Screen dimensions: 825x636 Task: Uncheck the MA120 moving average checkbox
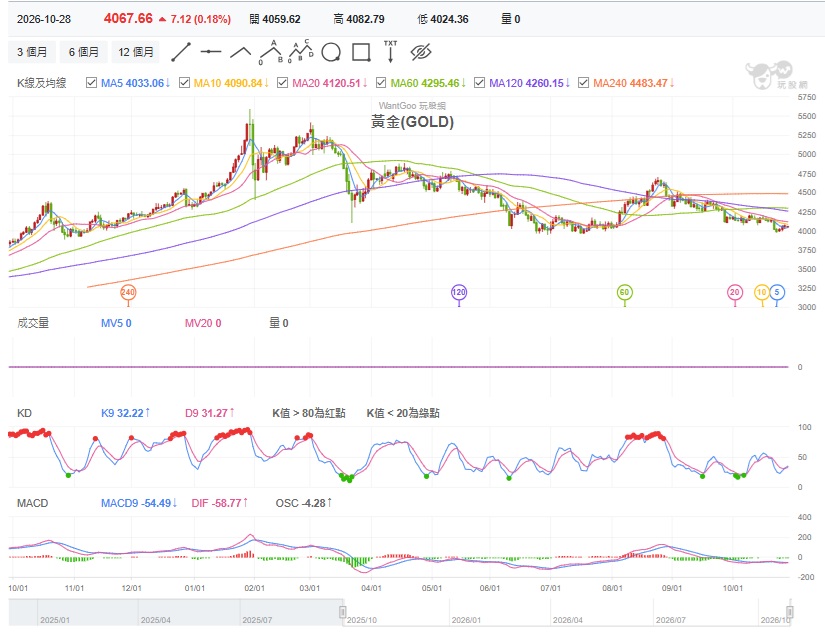coord(479,83)
